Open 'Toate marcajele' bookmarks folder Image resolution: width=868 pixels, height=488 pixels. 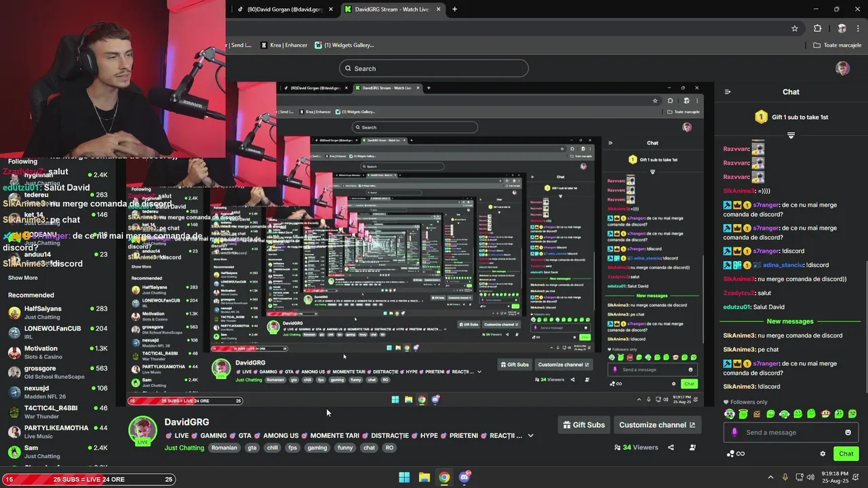pos(837,45)
